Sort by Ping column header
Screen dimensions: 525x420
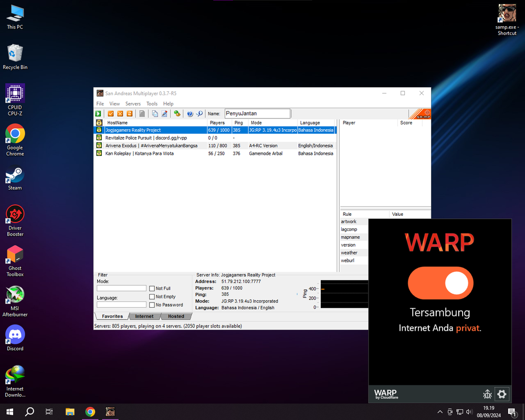tap(240, 122)
